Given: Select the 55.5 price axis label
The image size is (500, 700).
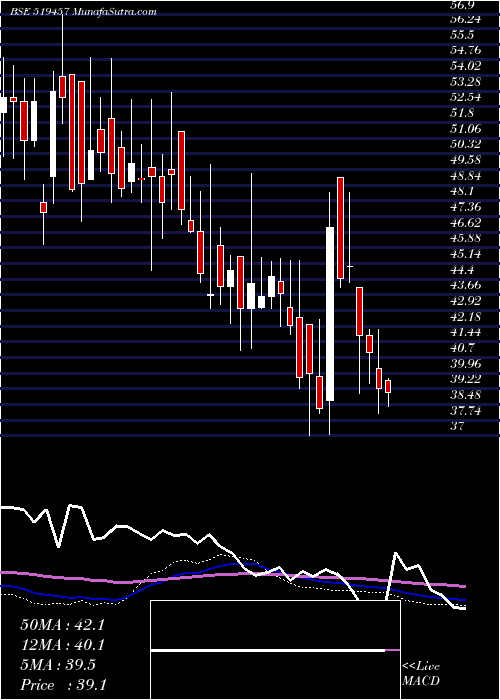Looking at the screenshot, I should tap(464, 35).
